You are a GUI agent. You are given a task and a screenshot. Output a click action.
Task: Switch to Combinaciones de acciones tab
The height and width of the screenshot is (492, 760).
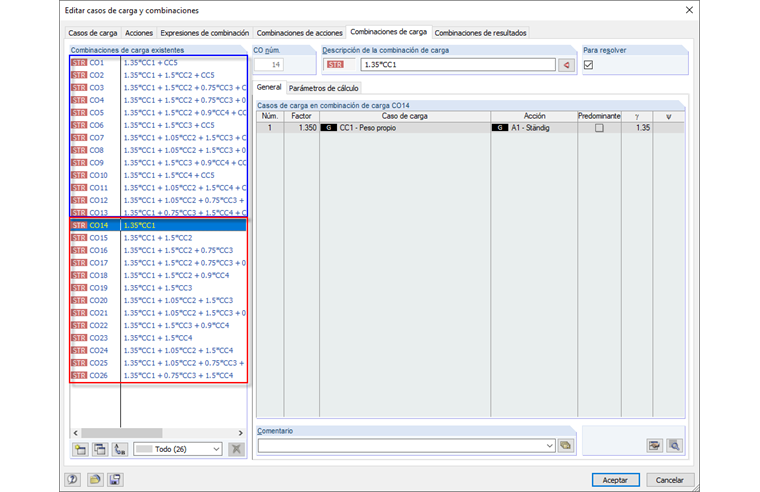300,33
